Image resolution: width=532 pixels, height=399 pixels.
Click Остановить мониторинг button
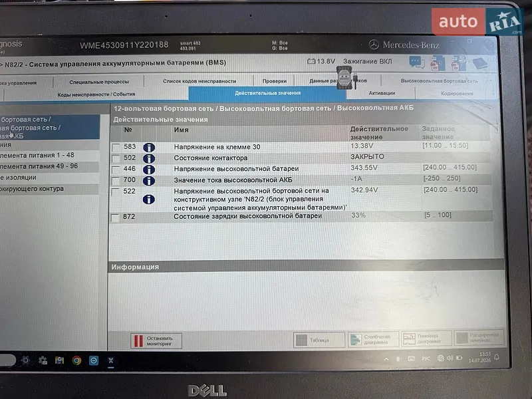tap(156, 340)
